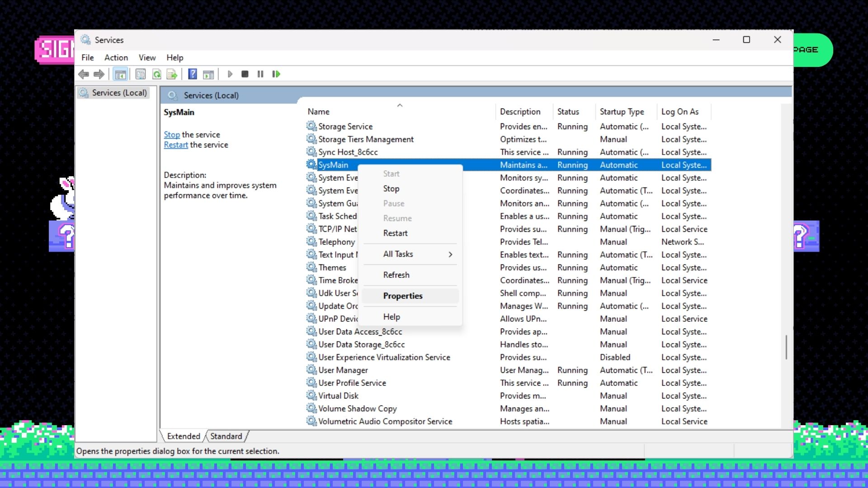
Task: Click the Stop Service square icon
Action: point(245,74)
